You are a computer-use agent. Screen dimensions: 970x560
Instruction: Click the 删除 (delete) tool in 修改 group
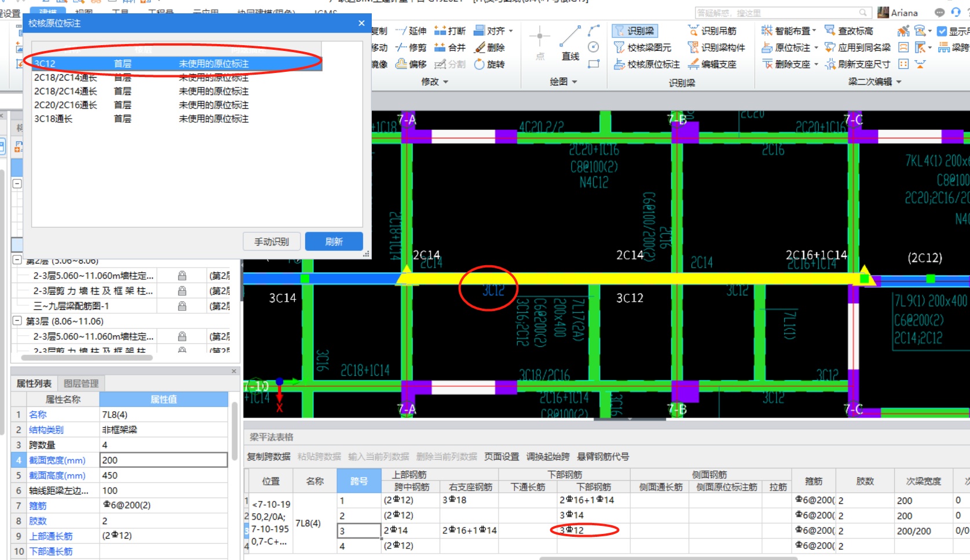point(489,47)
